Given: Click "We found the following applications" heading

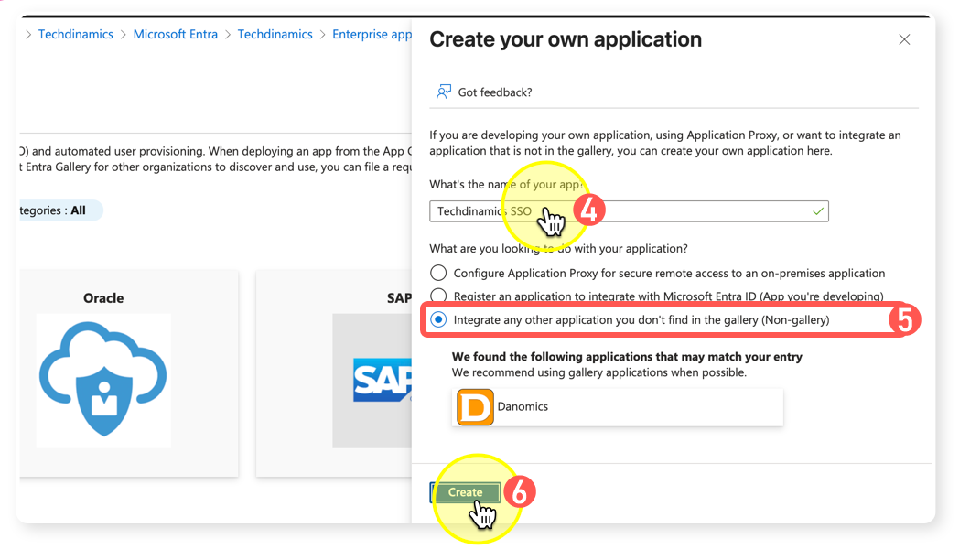Looking at the screenshot, I should click(627, 357).
